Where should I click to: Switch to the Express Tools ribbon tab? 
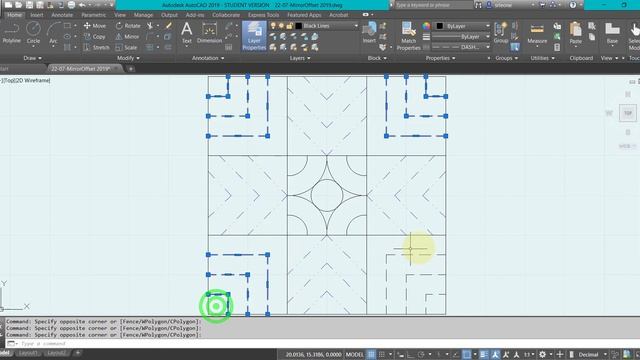coord(263,15)
